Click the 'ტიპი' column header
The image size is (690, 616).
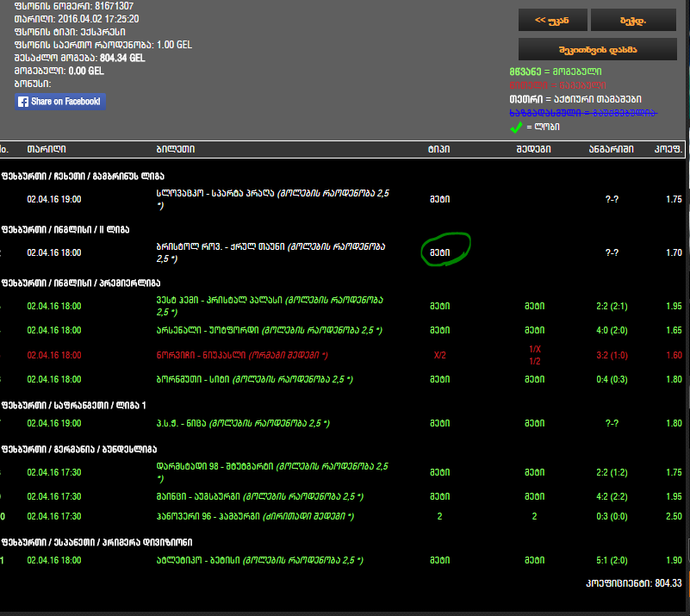(438, 150)
